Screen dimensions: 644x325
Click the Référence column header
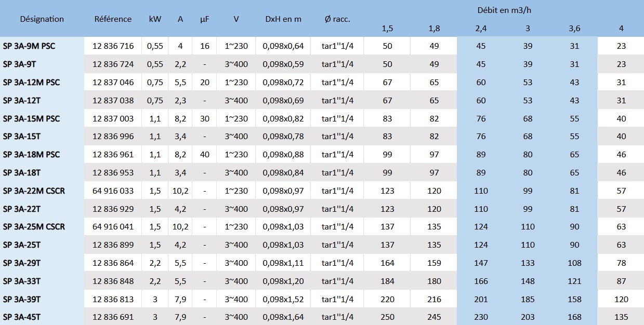(x=112, y=19)
